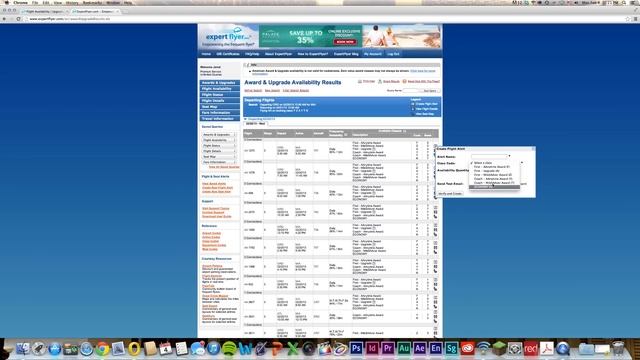640x360 pixels.
Task: Open Calendar from the dock
Action: (x=166, y=349)
